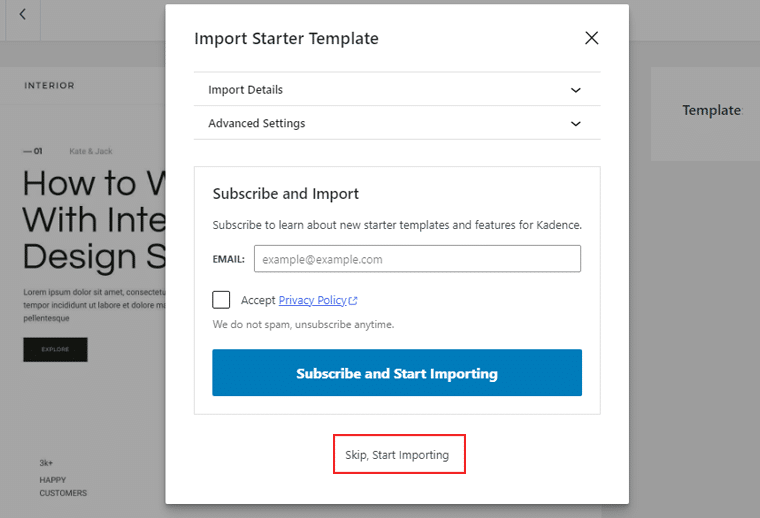
Task: Click the INTERIOR logo text
Action: pyautogui.click(x=49, y=85)
